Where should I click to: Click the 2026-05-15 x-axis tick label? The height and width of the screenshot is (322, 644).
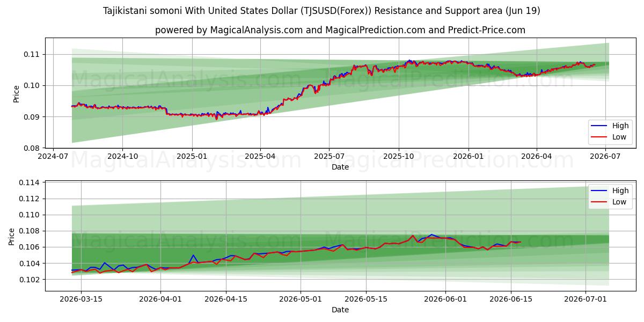[366, 299]
